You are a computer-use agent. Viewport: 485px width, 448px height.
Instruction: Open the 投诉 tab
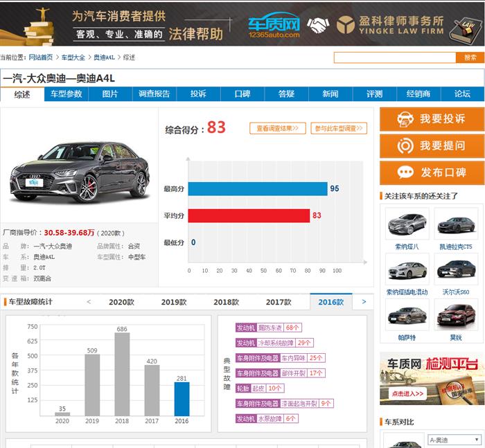(x=198, y=94)
